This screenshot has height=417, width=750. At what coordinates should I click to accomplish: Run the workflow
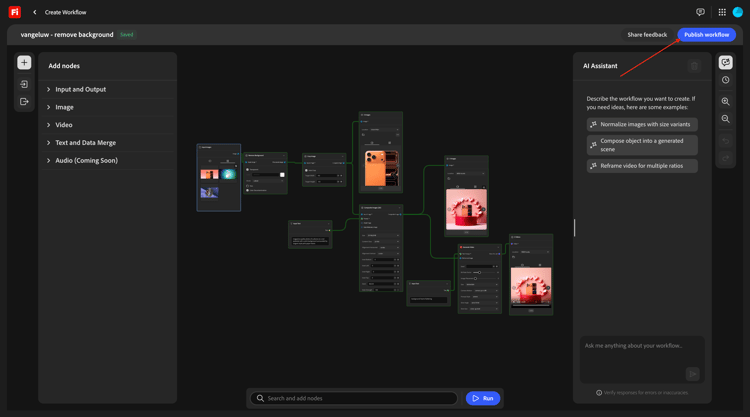pyautogui.click(x=483, y=398)
